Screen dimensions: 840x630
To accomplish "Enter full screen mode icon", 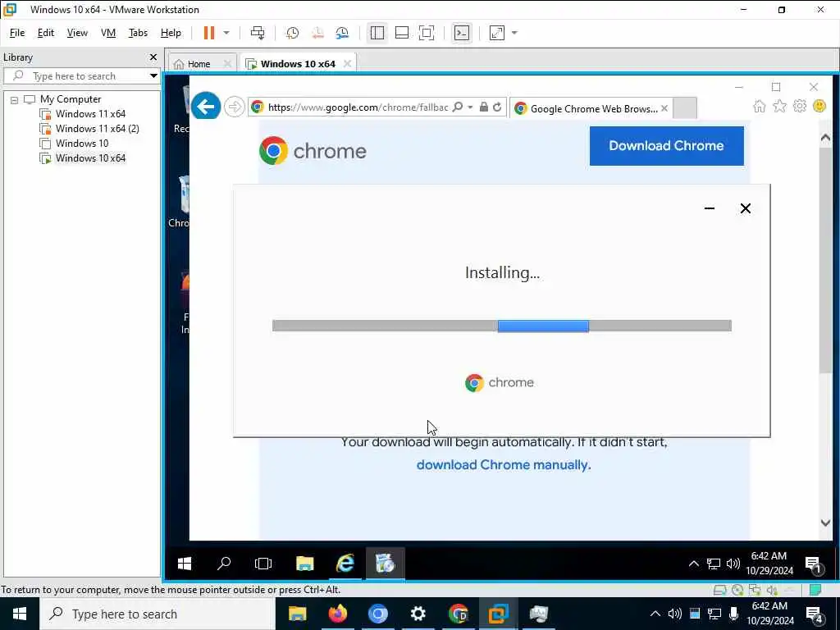I will tap(427, 33).
